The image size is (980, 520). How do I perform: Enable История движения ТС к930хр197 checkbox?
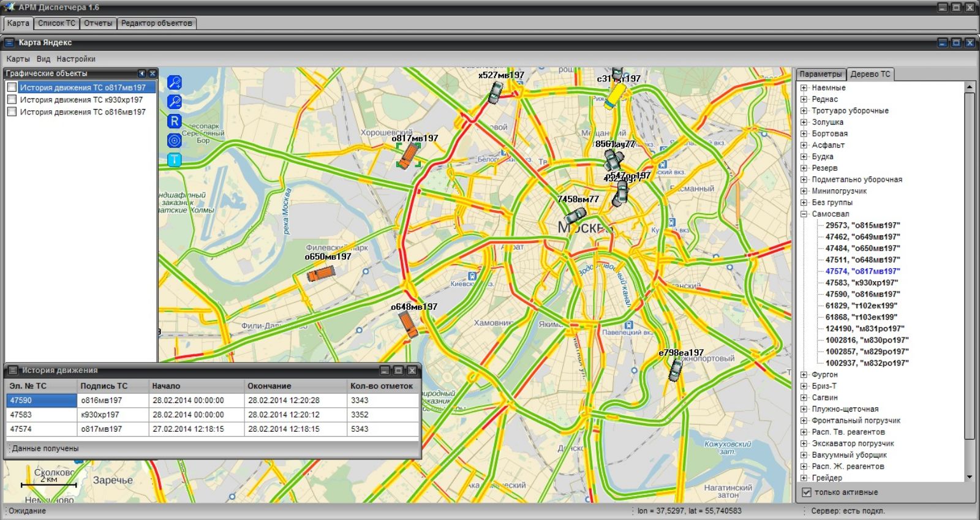click(12, 100)
